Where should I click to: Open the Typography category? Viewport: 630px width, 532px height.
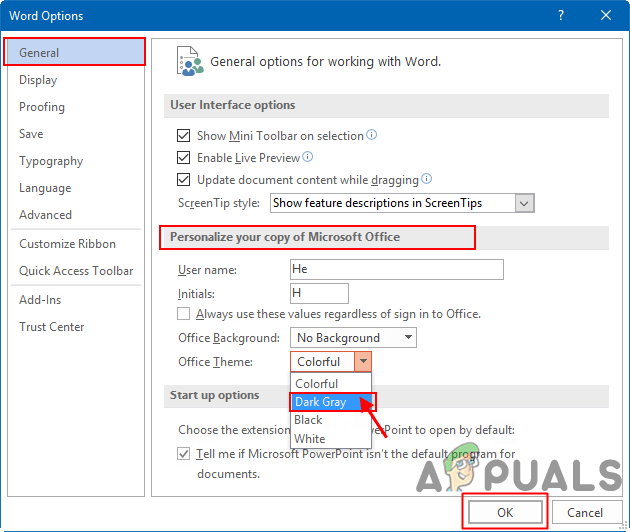(x=75, y=161)
